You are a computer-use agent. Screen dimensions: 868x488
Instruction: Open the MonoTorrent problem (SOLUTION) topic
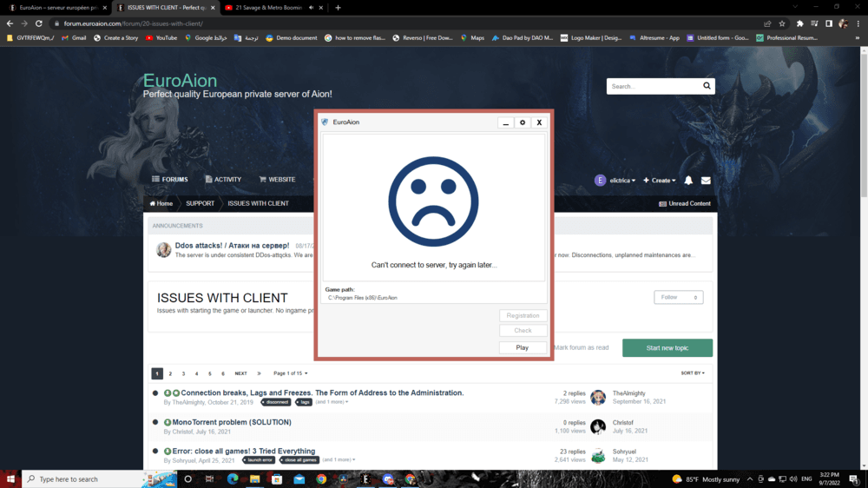[231, 422]
